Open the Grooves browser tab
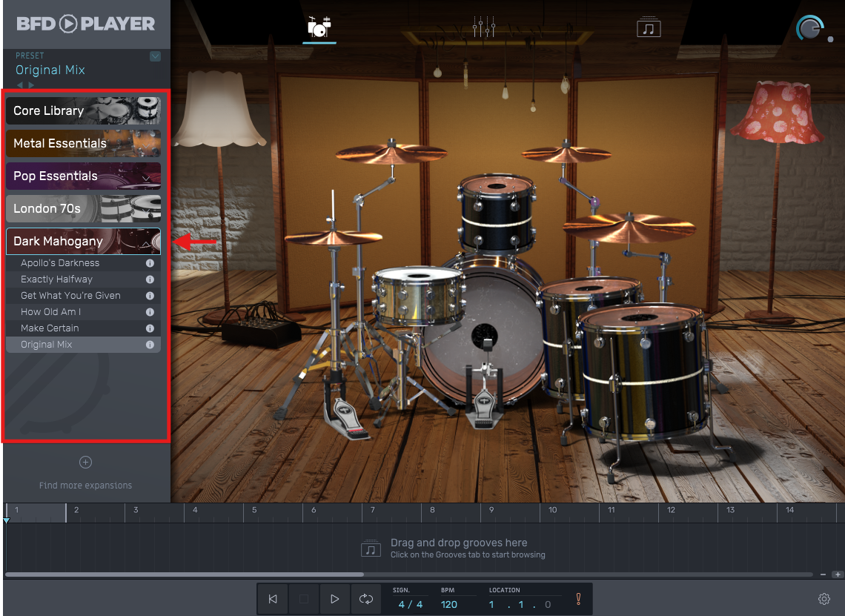 tap(649, 27)
